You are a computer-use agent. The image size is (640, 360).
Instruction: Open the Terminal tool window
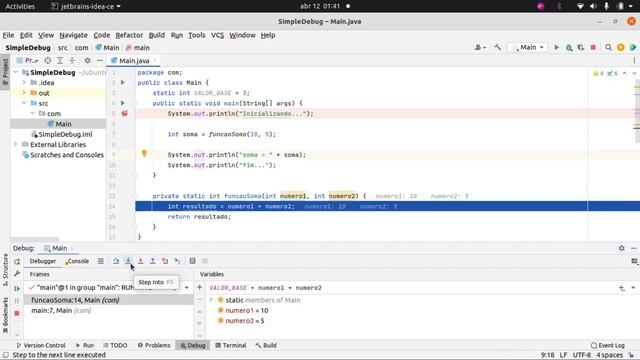(231, 345)
